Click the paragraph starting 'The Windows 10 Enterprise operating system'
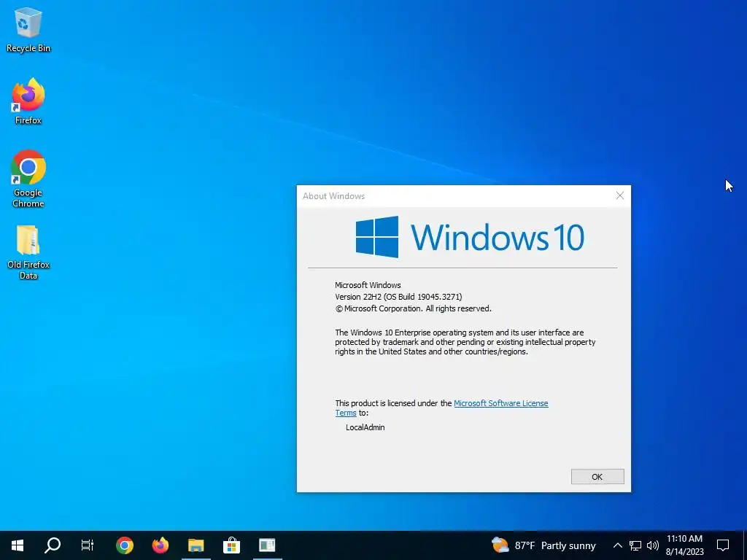 coord(465,342)
